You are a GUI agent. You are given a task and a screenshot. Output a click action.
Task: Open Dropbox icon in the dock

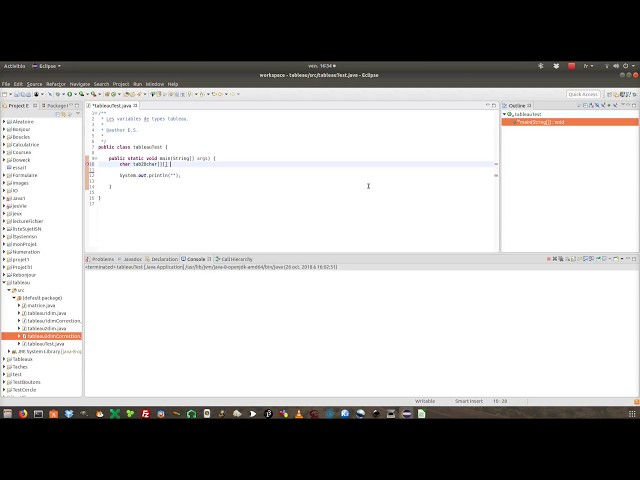(69, 414)
